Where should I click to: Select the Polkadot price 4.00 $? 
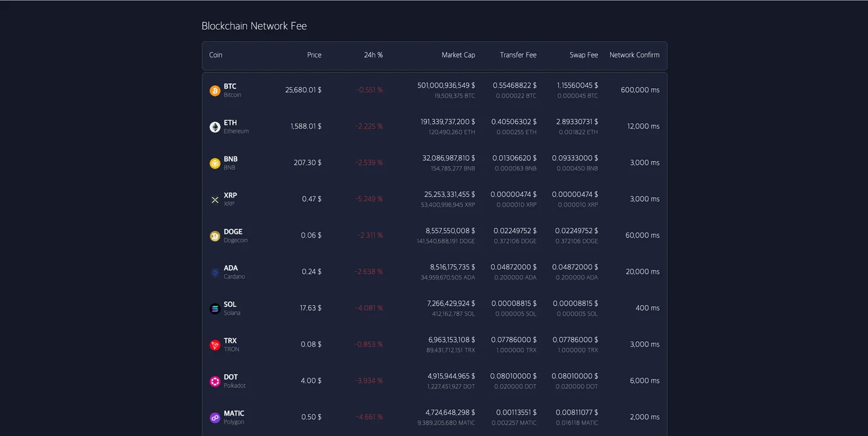point(311,380)
